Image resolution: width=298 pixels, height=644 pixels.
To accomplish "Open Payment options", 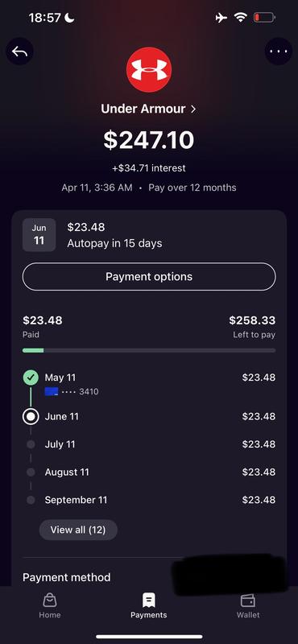I will coord(149,277).
